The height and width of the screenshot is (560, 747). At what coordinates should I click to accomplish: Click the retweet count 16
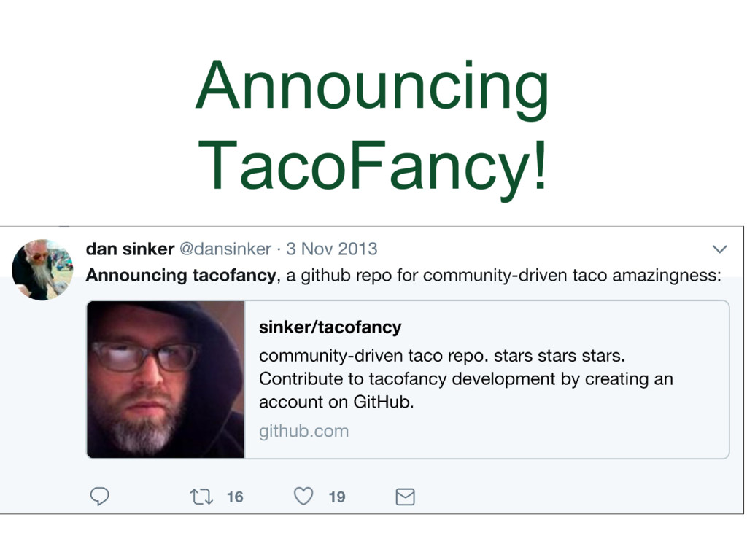click(235, 497)
